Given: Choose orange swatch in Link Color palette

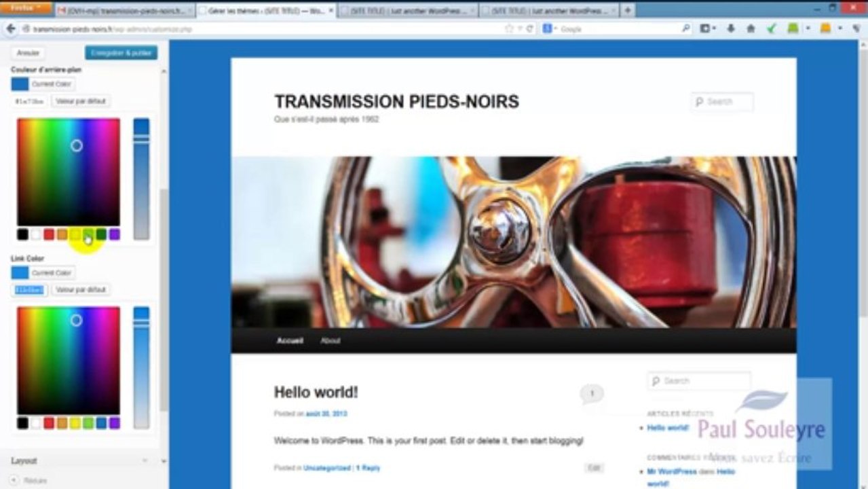Looking at the screenshot, I should pyautogui.click(x=62, y=423).
